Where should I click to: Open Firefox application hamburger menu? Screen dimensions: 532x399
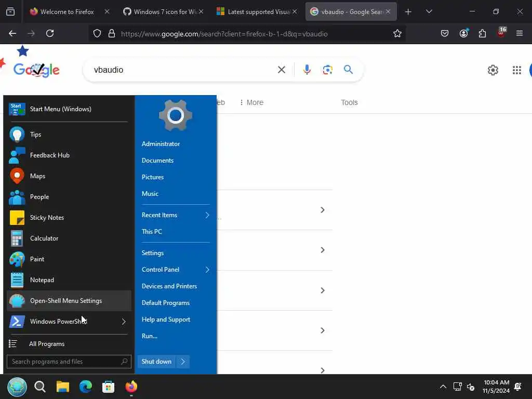[519, 33]
